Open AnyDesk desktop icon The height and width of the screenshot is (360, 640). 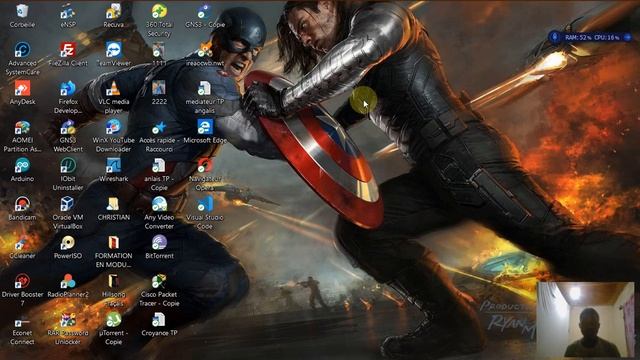point(22,88)
